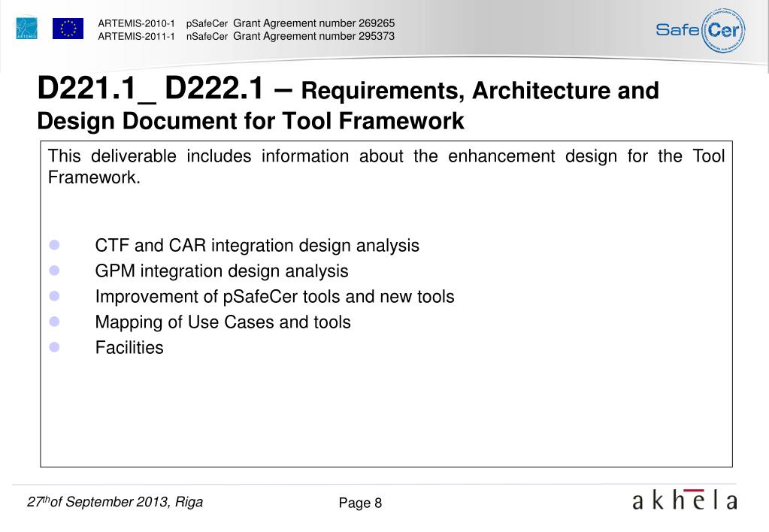Click the 'D221.1_ D222.1' title text
Image resolution: width=769 pixels, height=532 pixels.
coord(150,89)
